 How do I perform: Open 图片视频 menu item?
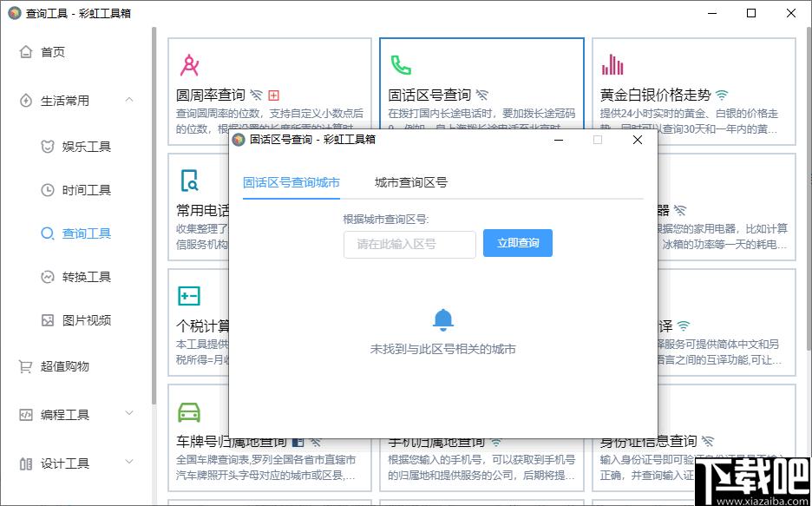[x=87, y=320]
